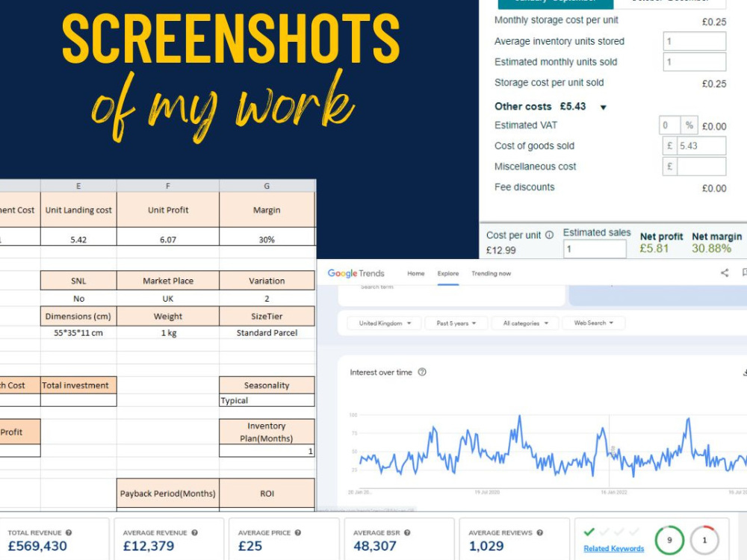
Task: Click the share icon in Google Trends
Action: tap(725, 273)
